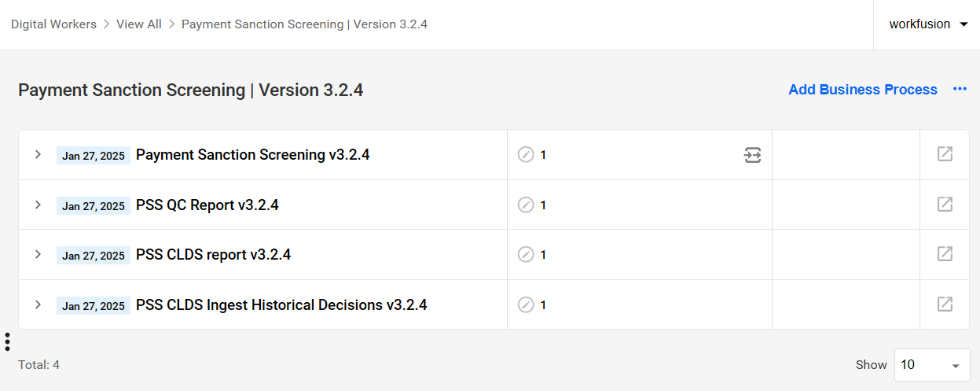The height and width of the screenshot is (391, 980).
Task: Click the status circle icon for PSS CLDS report
Action: 526,255
